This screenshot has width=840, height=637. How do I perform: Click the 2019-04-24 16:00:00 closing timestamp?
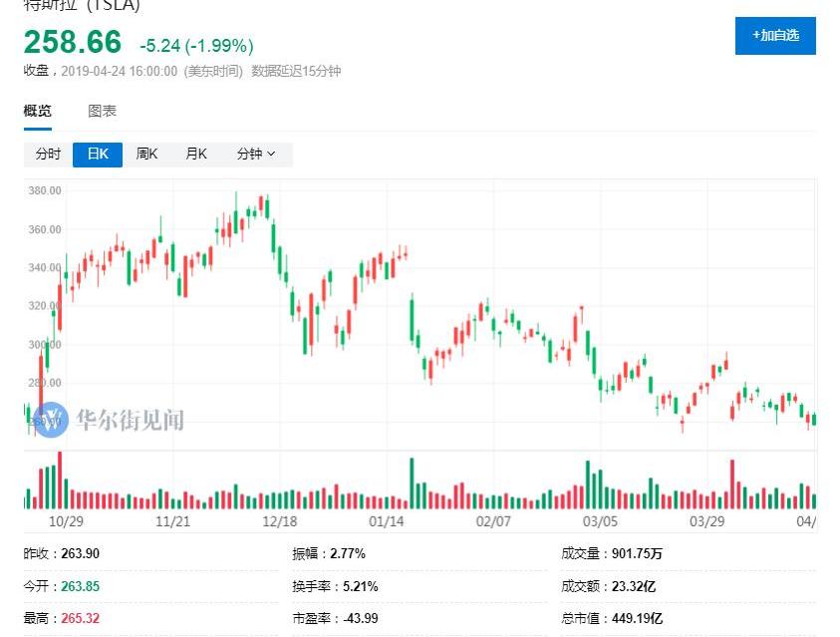(x=119, y=71)
